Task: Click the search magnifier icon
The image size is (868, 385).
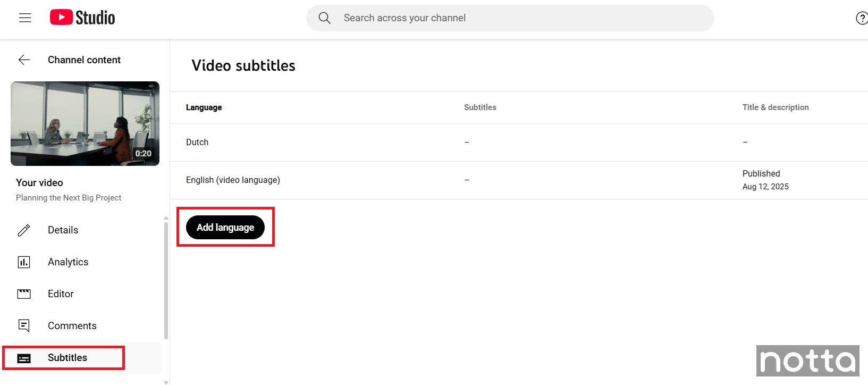Action: pos(324,18)
